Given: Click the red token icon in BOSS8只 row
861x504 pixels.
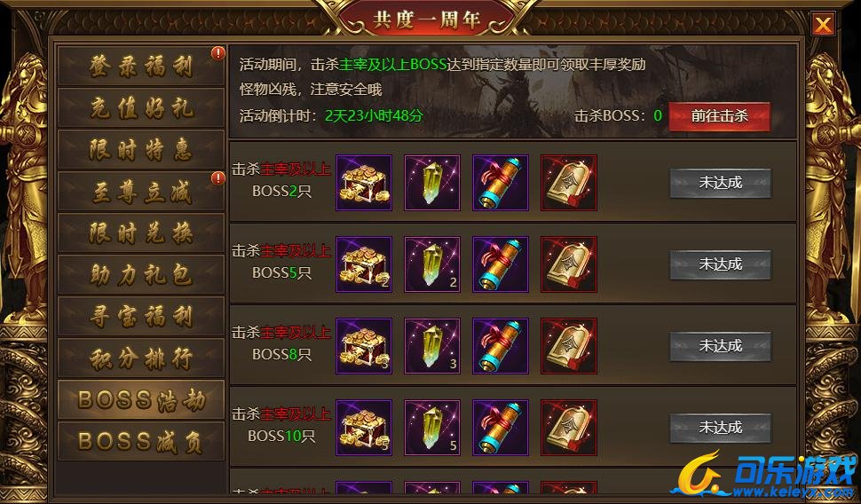Looking at the screenshot, I should 569,346.
